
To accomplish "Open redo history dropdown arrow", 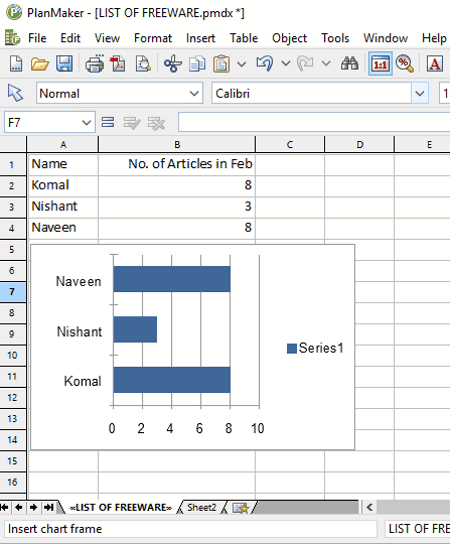I will tap(326, 63).
